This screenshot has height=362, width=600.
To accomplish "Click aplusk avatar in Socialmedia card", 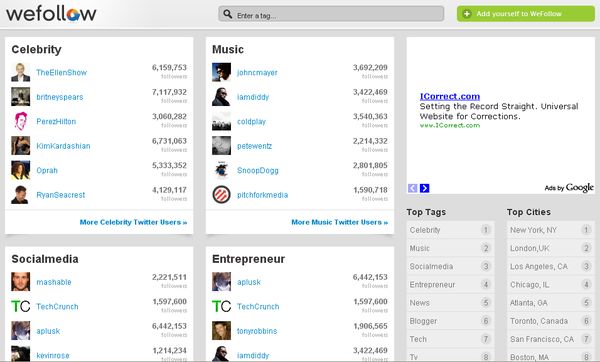I will click(21, 331).
